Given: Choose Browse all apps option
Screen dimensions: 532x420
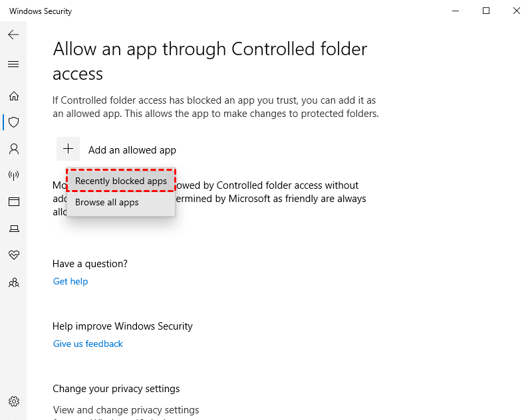Looking at the screenshot, I should [x=107, y=203].
